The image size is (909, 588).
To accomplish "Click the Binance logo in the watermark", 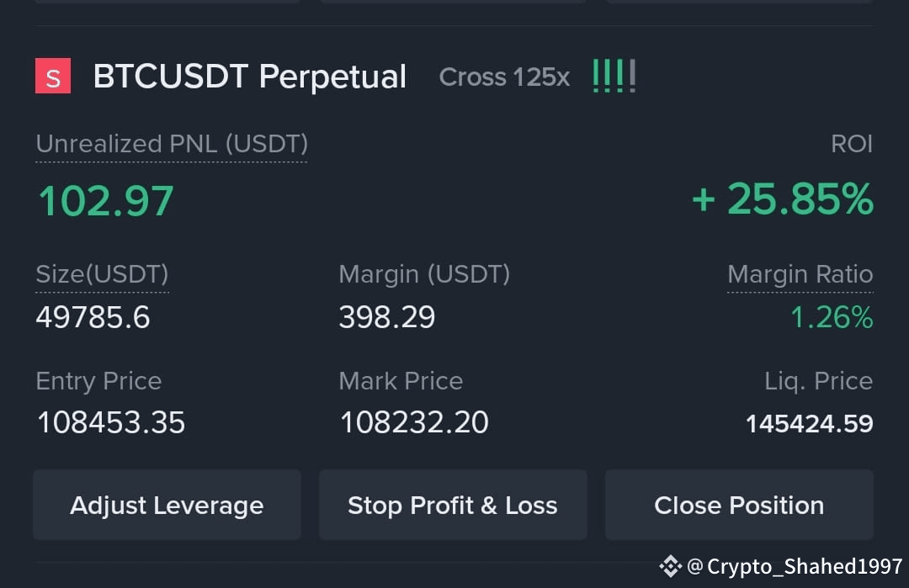I will pos(670,566).
